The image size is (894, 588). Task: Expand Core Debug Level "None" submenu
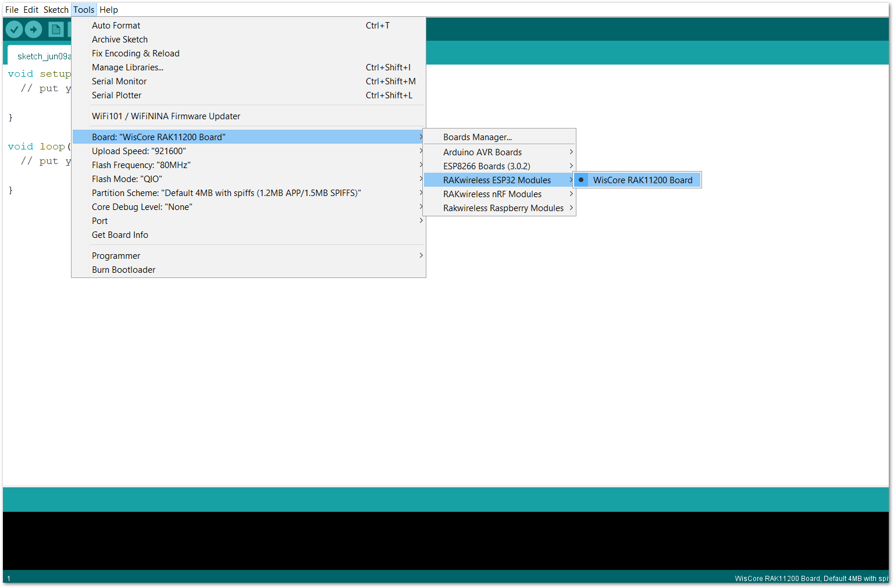tap(249, 207)
